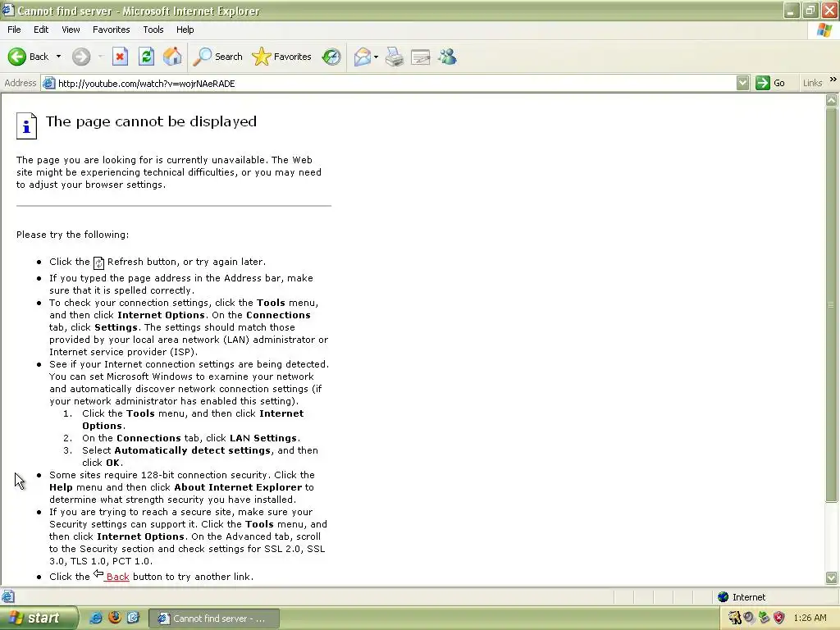Click the bold "About Internet Explorer" text
This screenshot has height=630, width=840.
point(238,487)
